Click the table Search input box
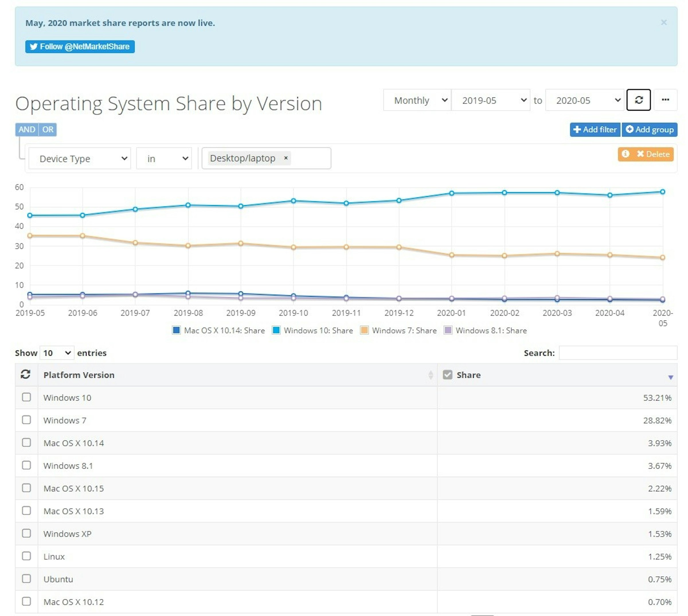688x616 pixels. click(x=617, y=353)
